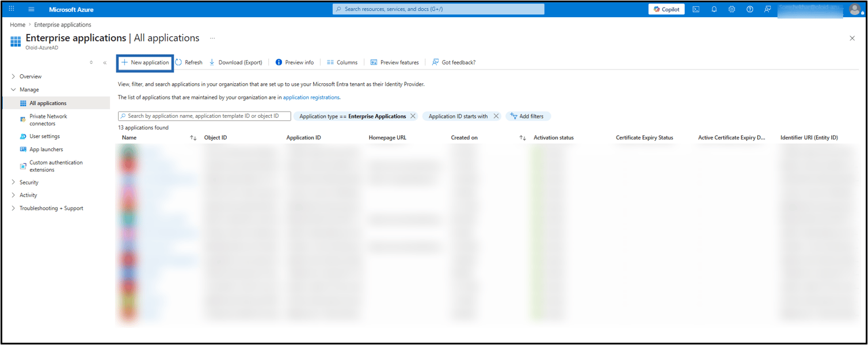This screenshot has height=345, width=868.
Task: Click the Microsoft Azure logo text
Action: [71, 10]
